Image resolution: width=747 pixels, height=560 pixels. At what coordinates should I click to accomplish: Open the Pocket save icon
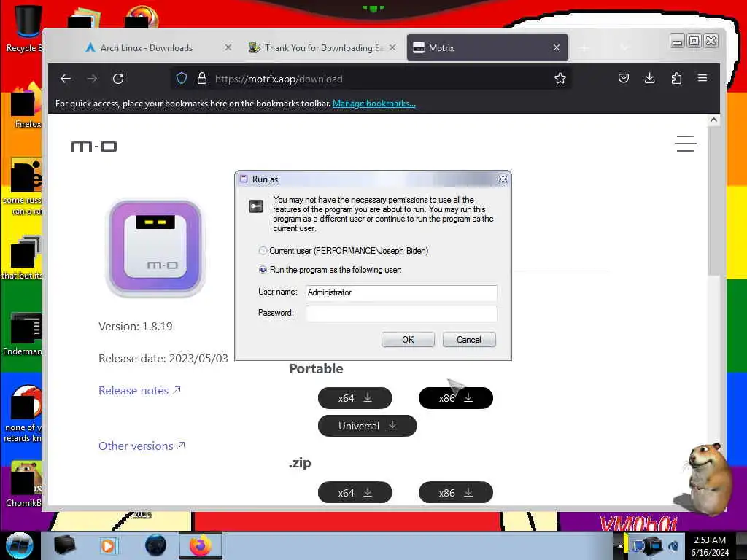tap(624, 78)
